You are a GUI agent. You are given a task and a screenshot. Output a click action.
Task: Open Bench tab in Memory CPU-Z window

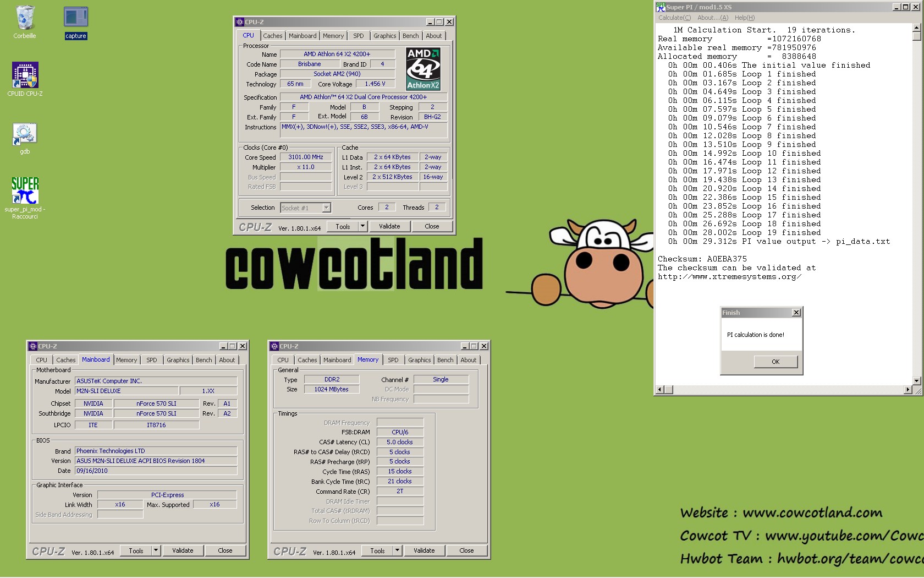coord(446,360)
